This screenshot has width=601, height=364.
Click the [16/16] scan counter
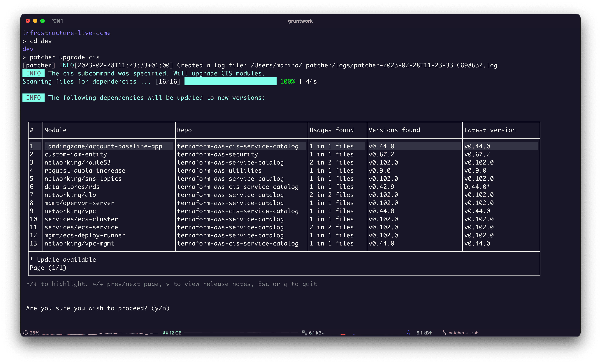click(168, 81)
